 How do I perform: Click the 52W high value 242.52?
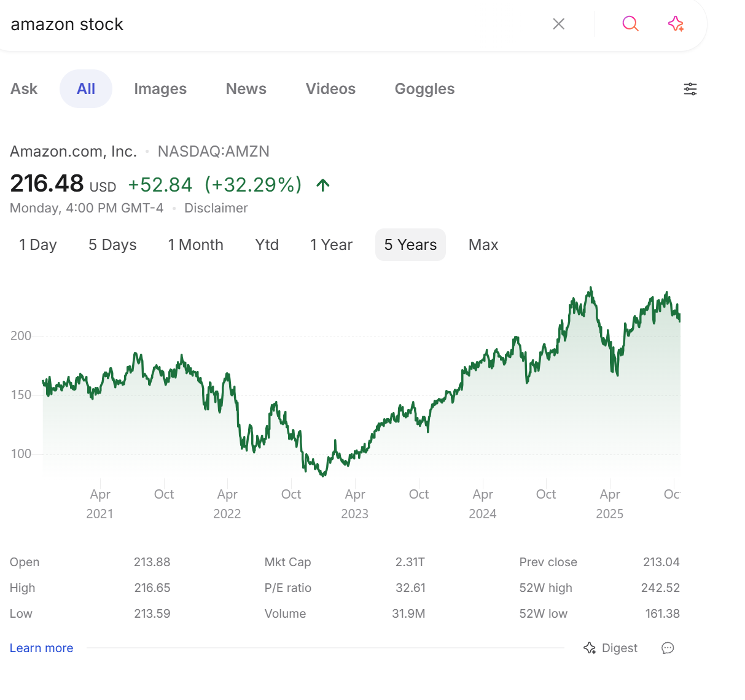click(x=660, y=588)
